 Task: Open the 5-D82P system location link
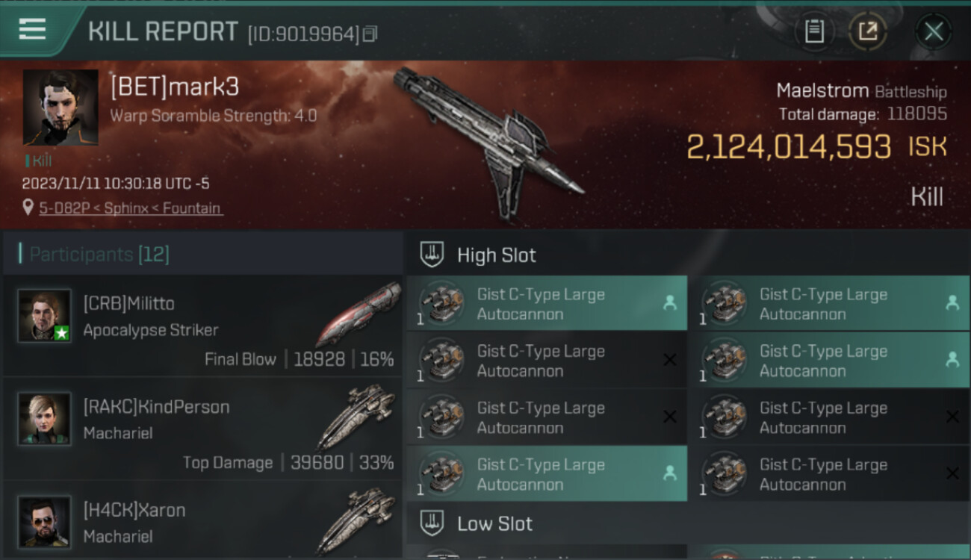(x=130, y=208)
